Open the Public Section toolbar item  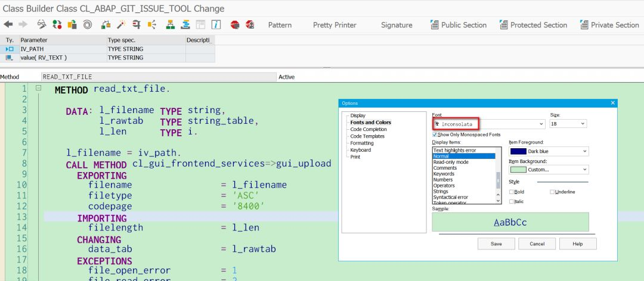[458, 25]
